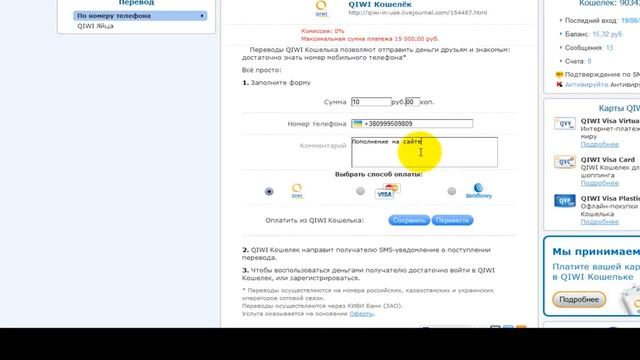This screenshot has width=640, height=360.
Task: Click the Карты QIWI panel heading
Action: pyautogui.click(x=619, y=108)
